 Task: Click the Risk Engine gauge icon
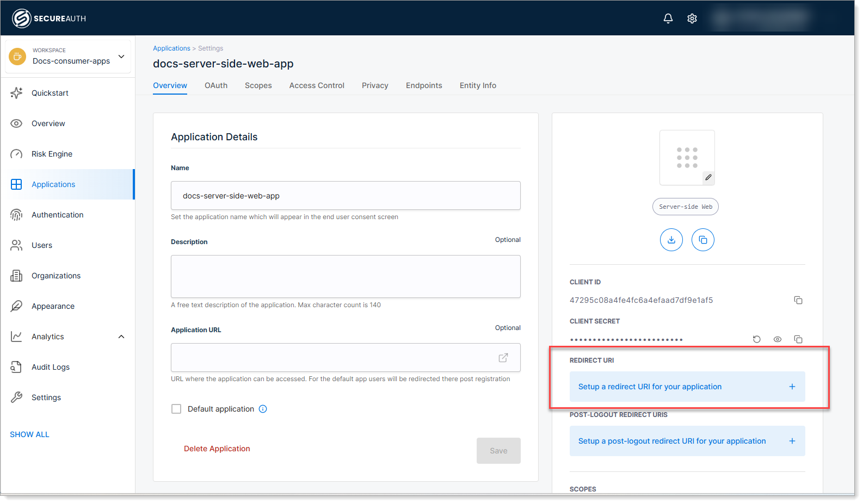coord(16,154)
